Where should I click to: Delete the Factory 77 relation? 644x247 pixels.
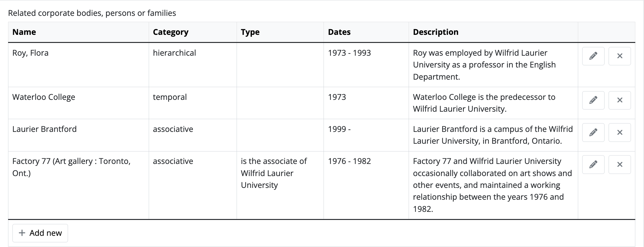(x=619, y=165)
